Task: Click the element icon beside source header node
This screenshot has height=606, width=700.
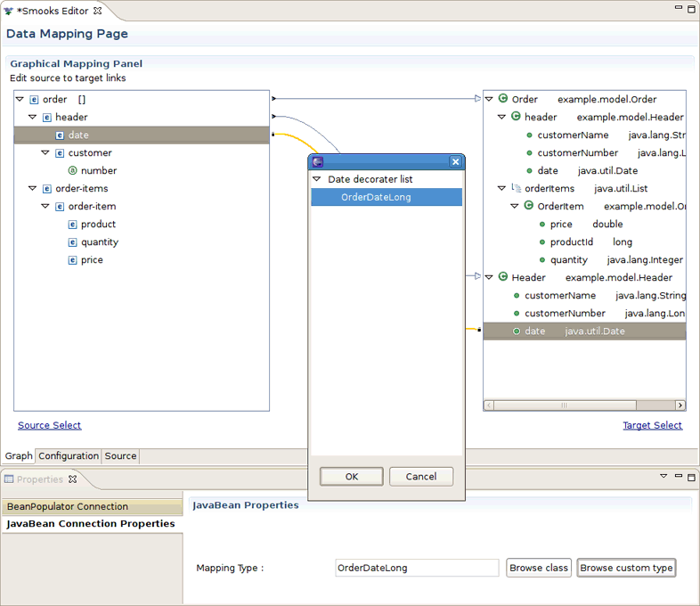Action: pos(47,118)
